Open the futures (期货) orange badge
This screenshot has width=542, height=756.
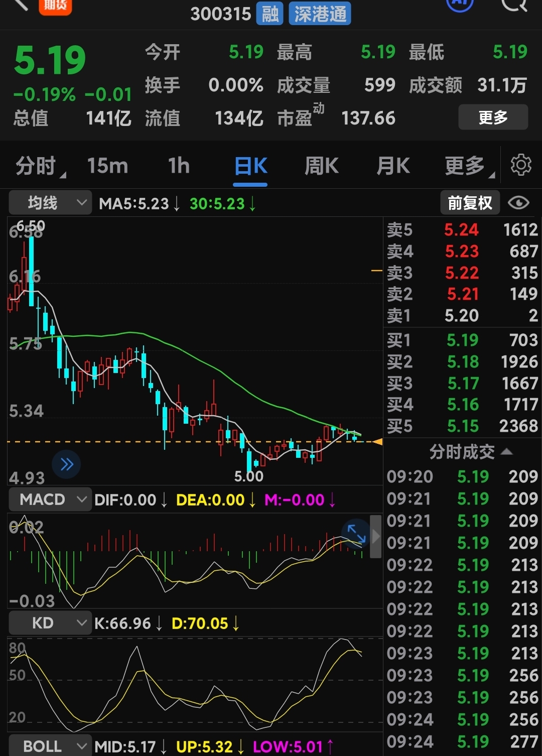point(55,6)
